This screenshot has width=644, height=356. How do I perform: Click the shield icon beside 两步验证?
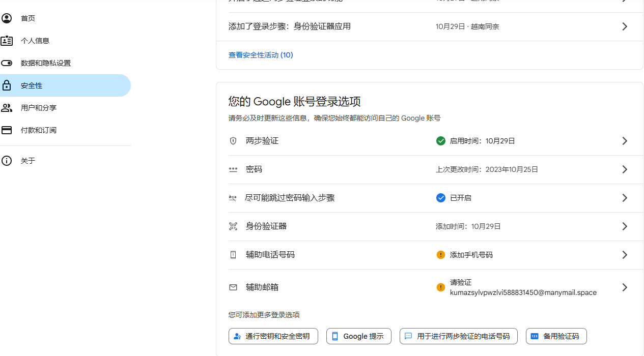(233, 141)
